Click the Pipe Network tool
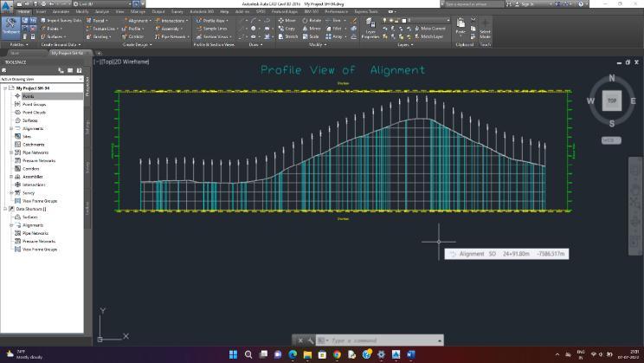644x363 pixels. point(171,36)
